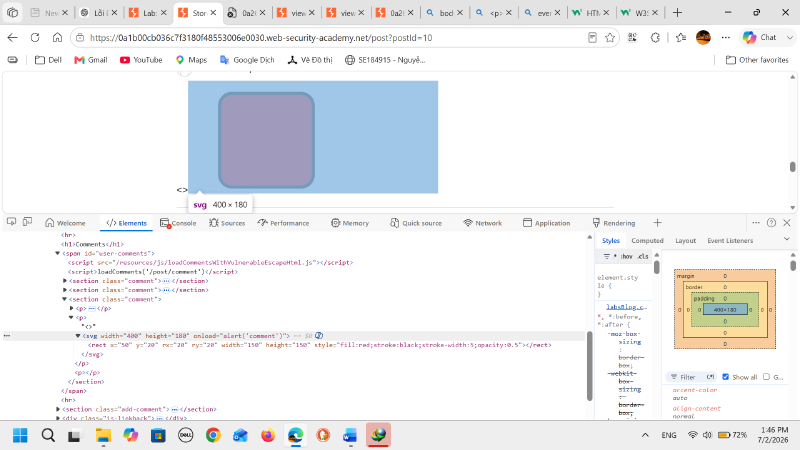Open Dell bookmark in favorites bar
The image size is (800, 450).
[x=48, y=60]
